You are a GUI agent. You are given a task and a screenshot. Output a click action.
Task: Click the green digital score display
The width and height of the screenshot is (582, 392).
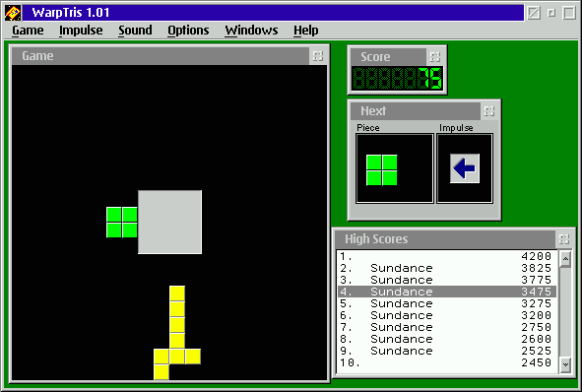tap(397, 79)
